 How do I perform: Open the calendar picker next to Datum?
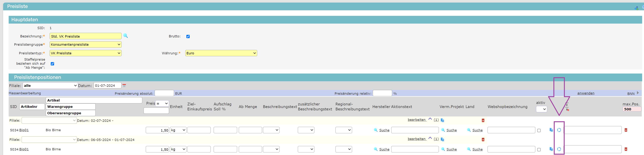[x=124, y=86]
